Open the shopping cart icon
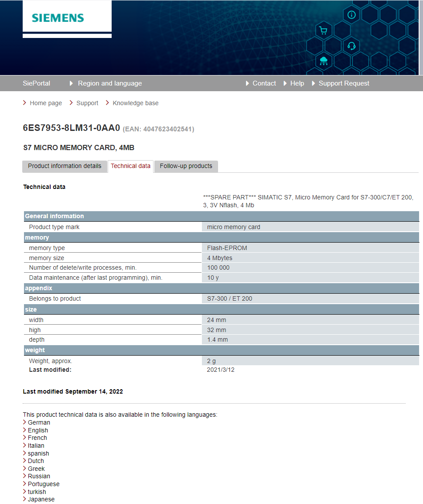Viewport: 423px width, 504px height. click(323, 30)
